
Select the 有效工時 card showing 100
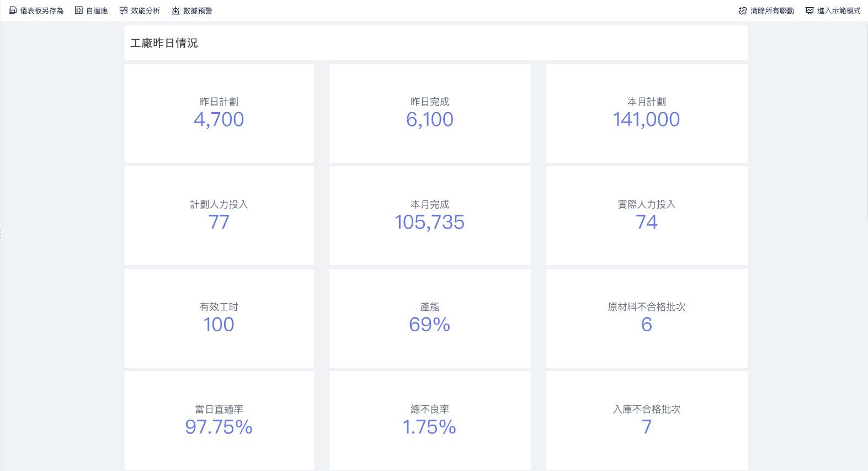coord(219,318)
